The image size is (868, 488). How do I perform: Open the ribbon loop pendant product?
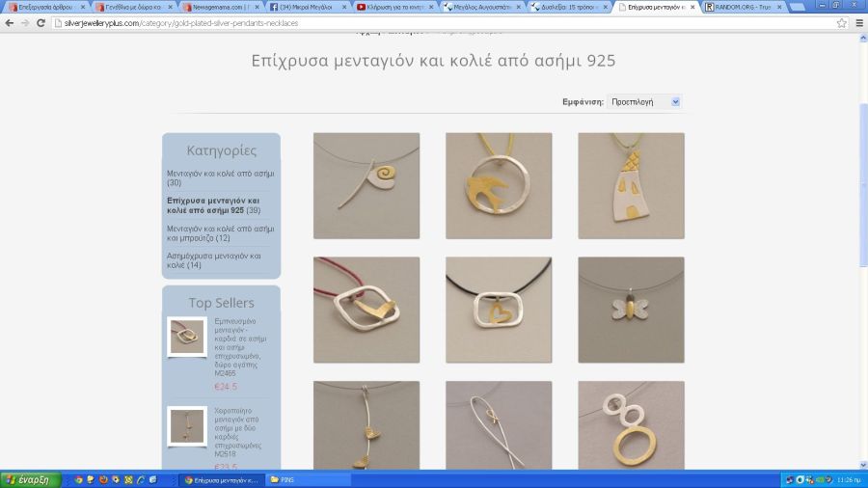tap(499, 425)
